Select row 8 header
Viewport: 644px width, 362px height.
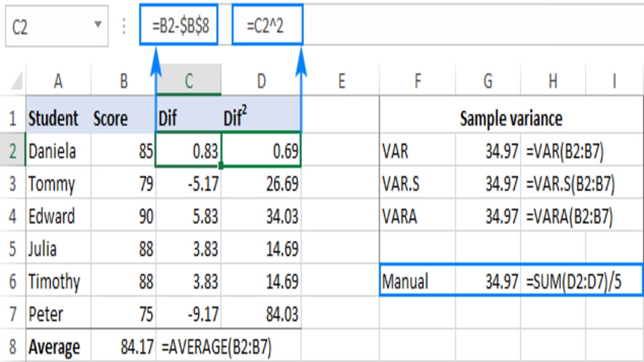click(13, 347)
